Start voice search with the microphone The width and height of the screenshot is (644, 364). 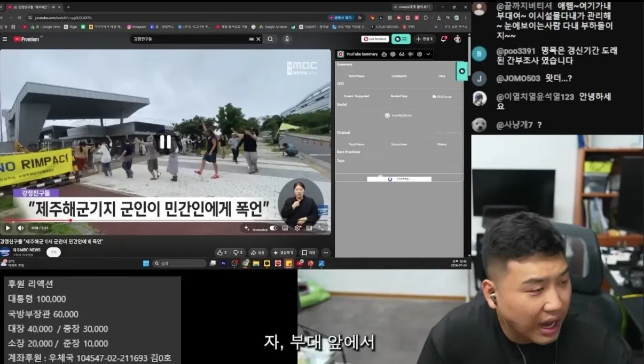tap(287, 39)
